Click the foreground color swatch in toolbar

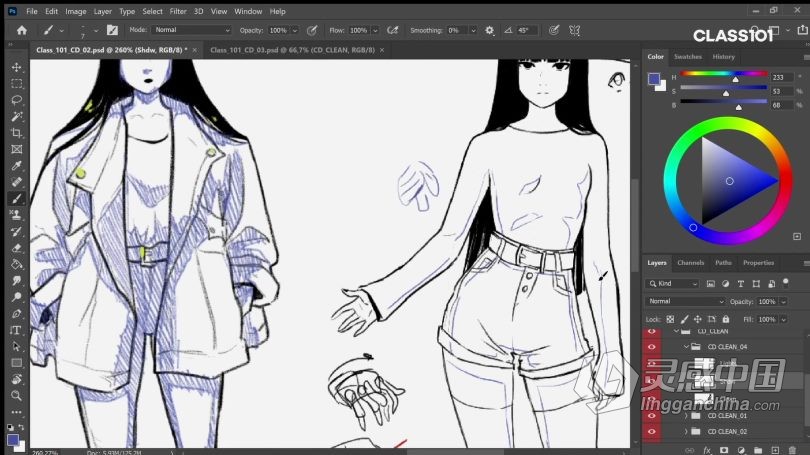13,440
